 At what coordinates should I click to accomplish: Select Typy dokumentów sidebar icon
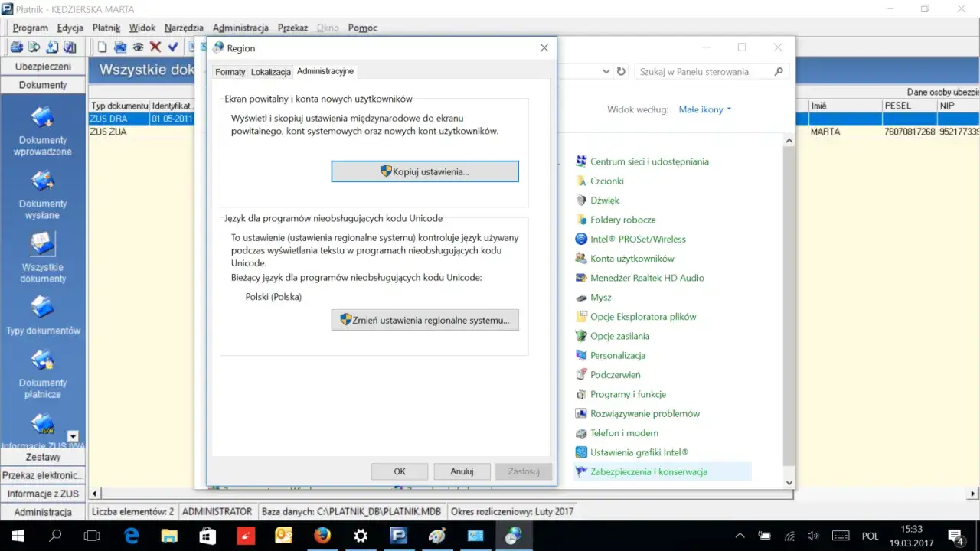click(43, 315)
